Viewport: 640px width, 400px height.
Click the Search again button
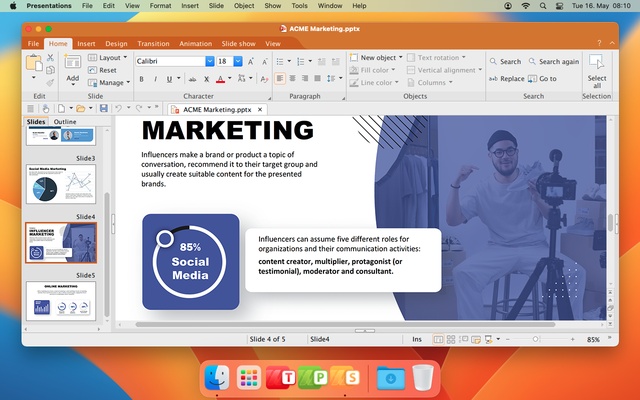pos(553,62)
